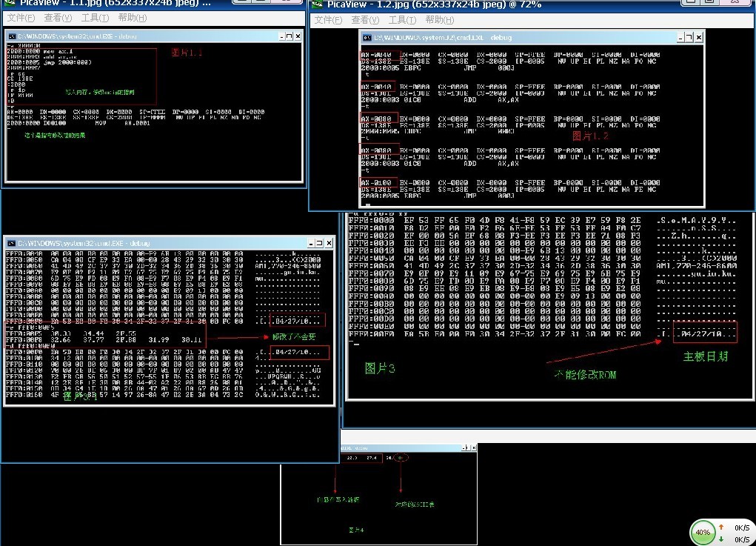Image resolution: width=756 pixels, height=546 pixels.
Task: Open 工具(T) menu in the 1.2.jpg window
Action: [x=403, y=20]
